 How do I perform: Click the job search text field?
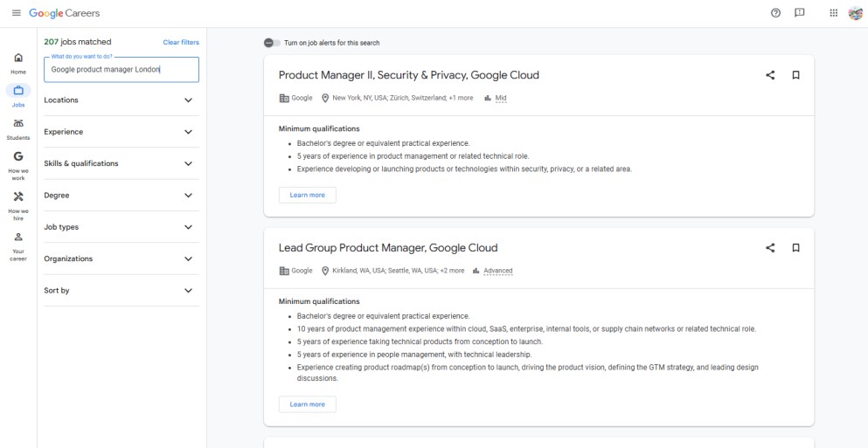[x=122, y=70]
